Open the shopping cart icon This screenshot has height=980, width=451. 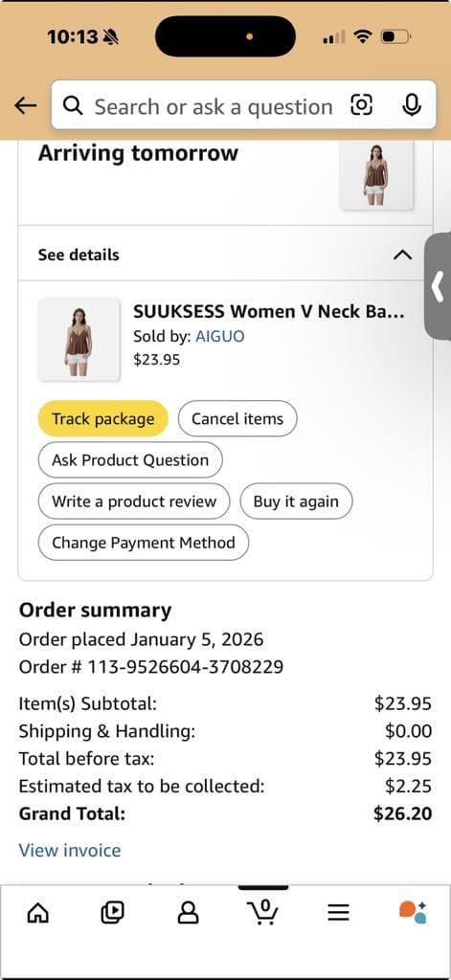(263, 912)
